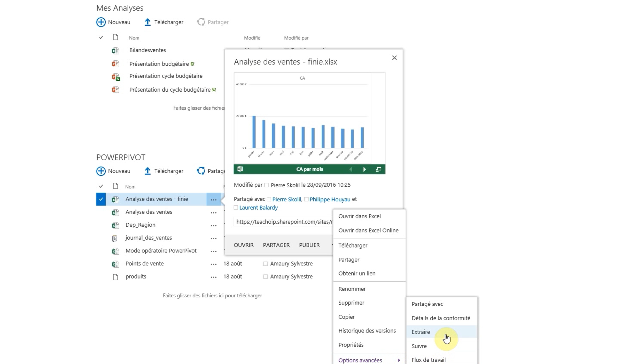Show the next preview sheet with the right arrow
Image resolution: width=638 pixels, height=364 pixels.
click(x=364, y=169)
